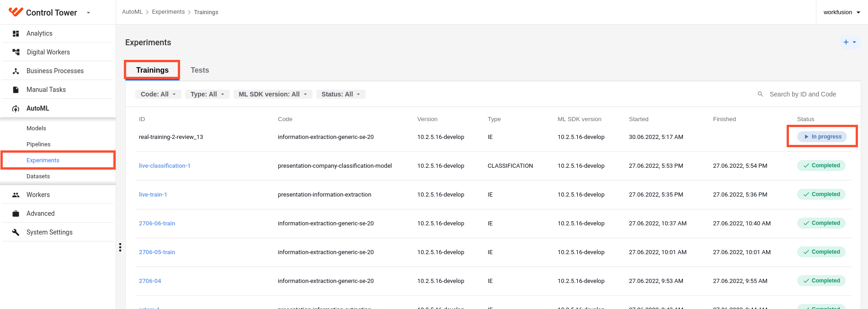Click the Started column header

tap(639, 119)
